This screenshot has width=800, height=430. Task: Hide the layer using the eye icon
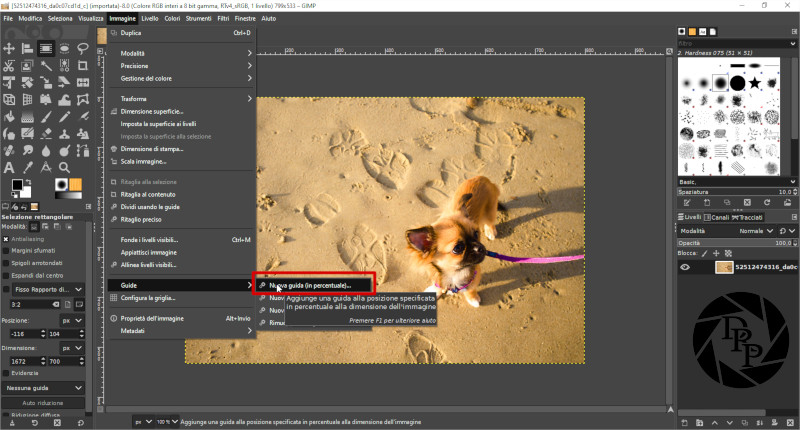click(685, 267)
